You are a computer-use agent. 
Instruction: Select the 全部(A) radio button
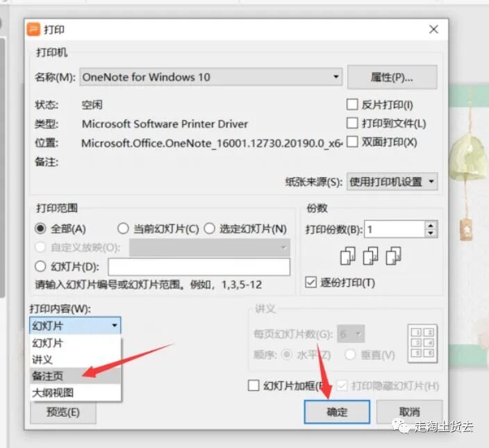click(40, 229)
